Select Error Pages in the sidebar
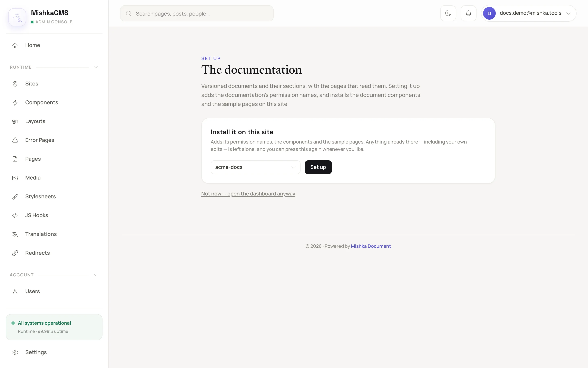 pyautogui.click(x=54, y=140)
